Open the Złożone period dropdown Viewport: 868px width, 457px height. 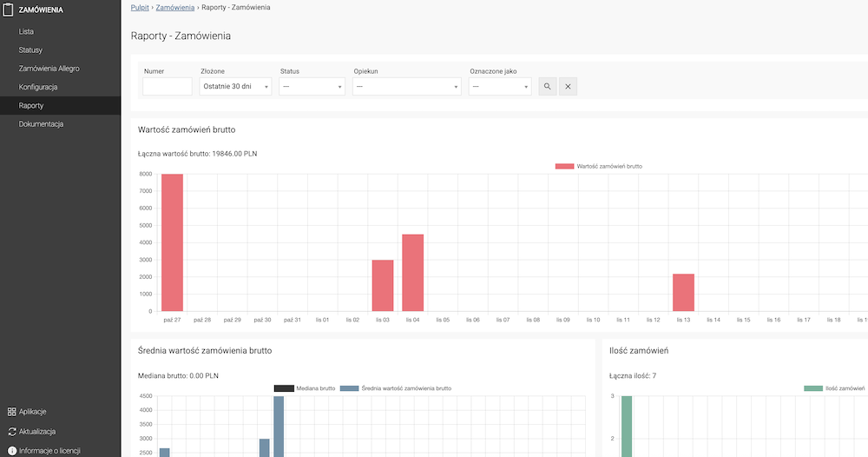pyautogui.click(x=235, y=87)
